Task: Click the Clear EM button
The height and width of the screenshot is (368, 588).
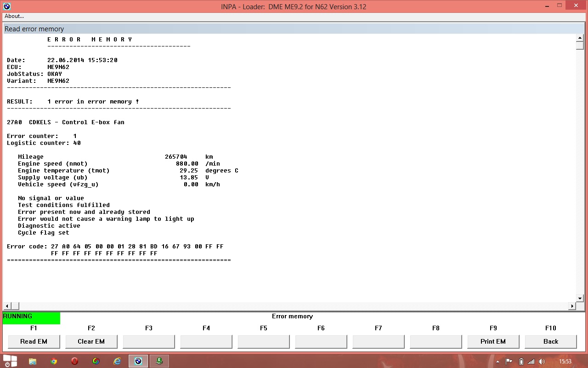Action: (91, 341)
